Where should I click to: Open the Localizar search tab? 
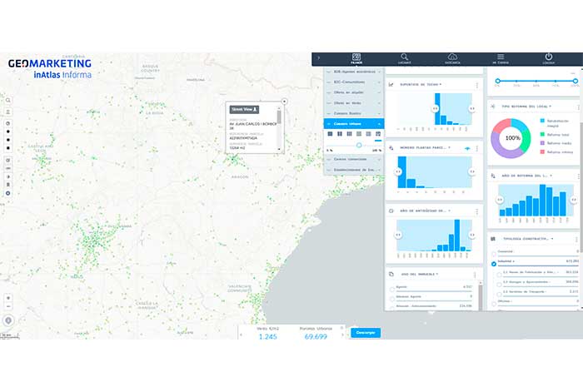[405, 58]
